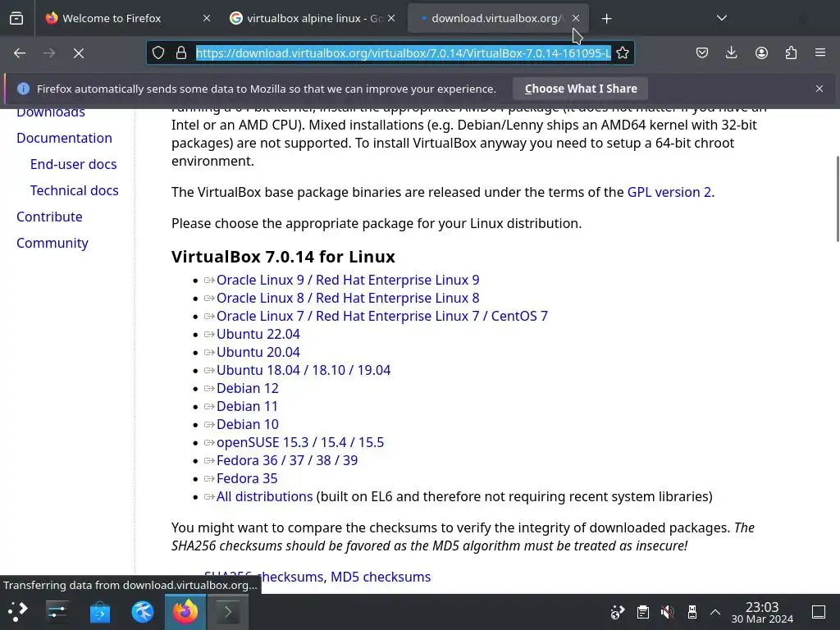
Task: Download the Ubuntu 20.04 package
Action: click(x=258, y=353)
